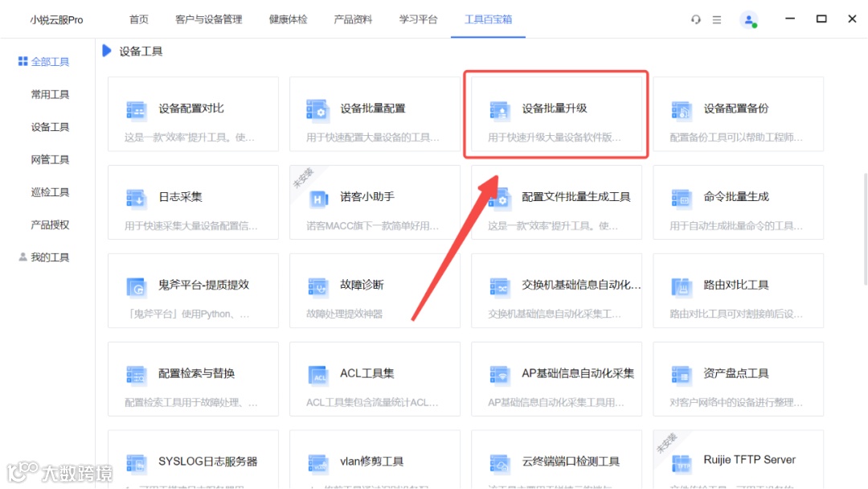The width and height of the screenshot is (868, 489).
Task: Click the SYSLOG日志服务器 icon
Action: coord(136,463)
